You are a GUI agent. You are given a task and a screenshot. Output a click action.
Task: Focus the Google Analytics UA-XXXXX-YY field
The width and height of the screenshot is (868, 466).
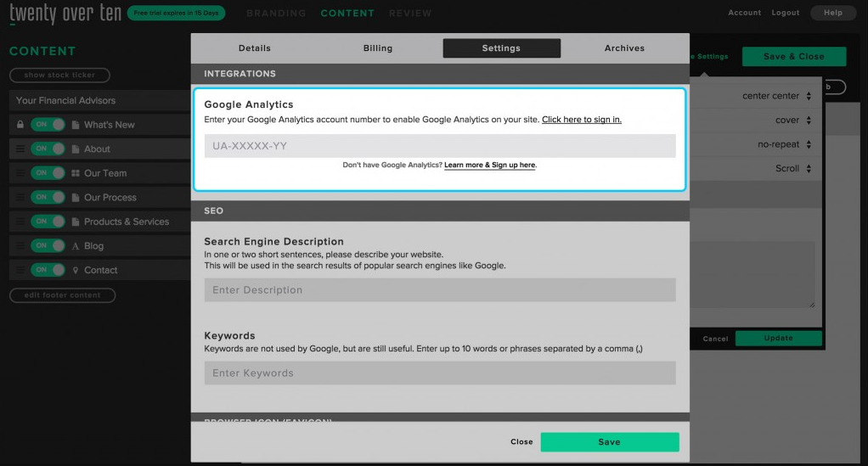pos(440,146)
